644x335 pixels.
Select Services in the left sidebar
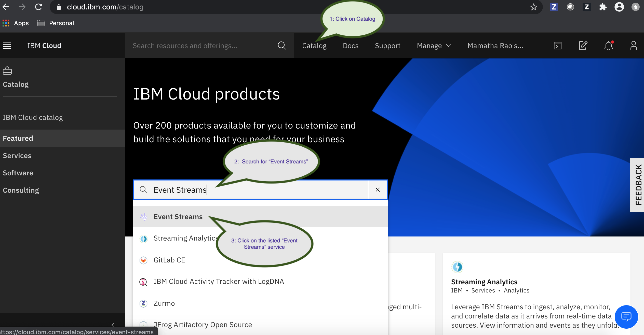[x=17, y=156]
